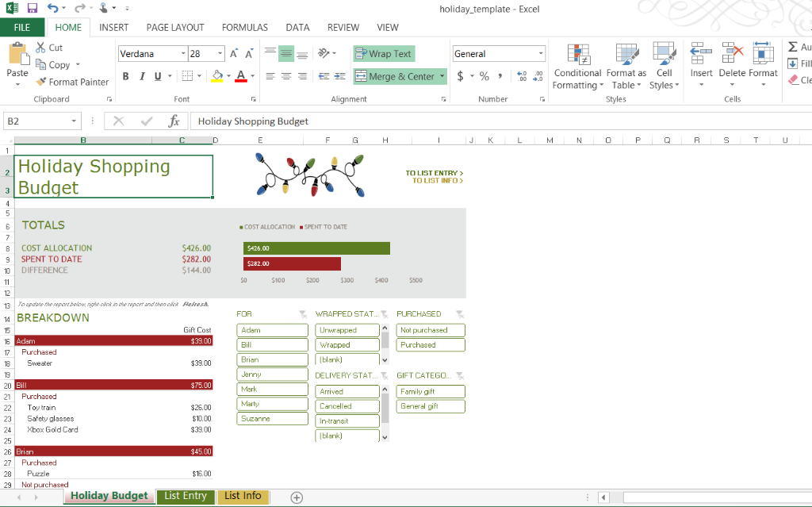Image resolution: width=812 pixels, height=507 pixels.
Task: Apply Bottom Align to cell
Action: pyautogui.click(x=302, y=53)
